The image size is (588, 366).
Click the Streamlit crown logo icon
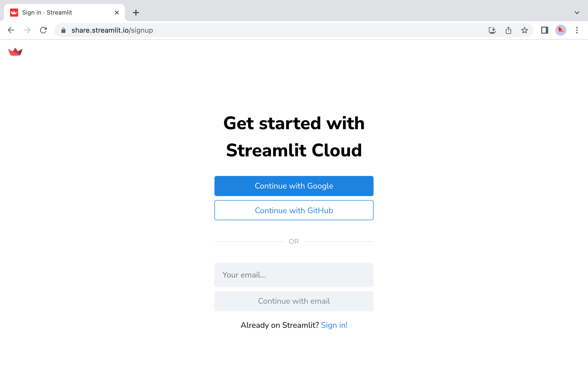pos(15,52)
